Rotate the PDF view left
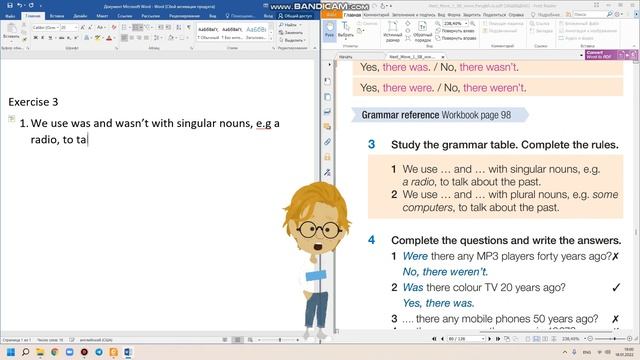 click(x=455, y=31)
